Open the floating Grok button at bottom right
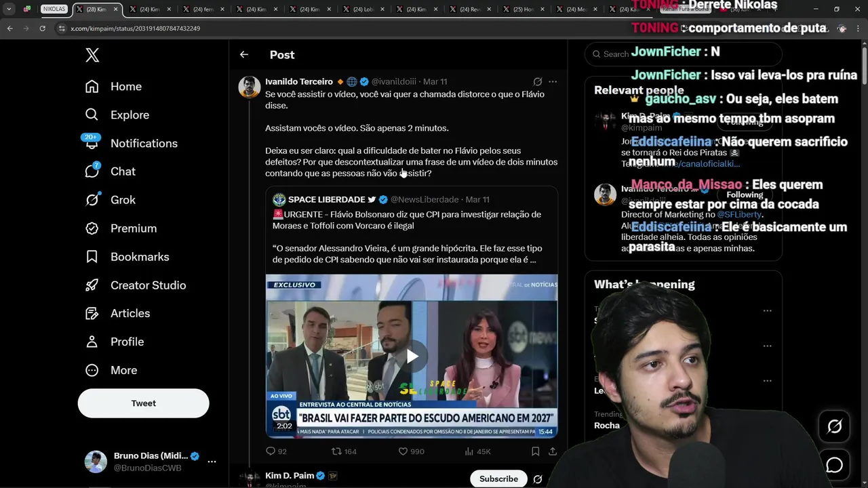 pos(835,426)
